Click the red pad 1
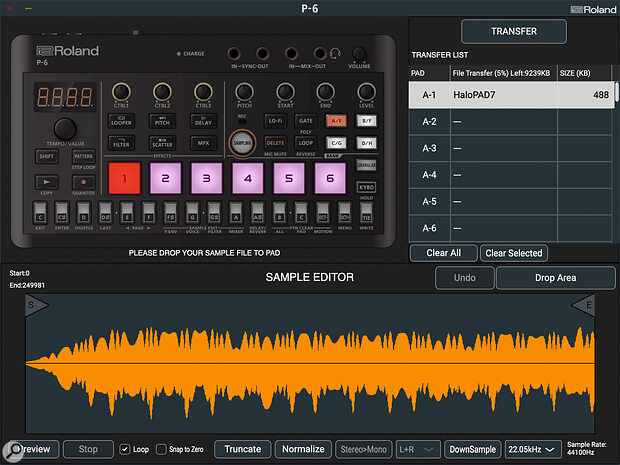The width and height of the screenshot is (620, 465). pyautogui.click(x=124, y=178)
